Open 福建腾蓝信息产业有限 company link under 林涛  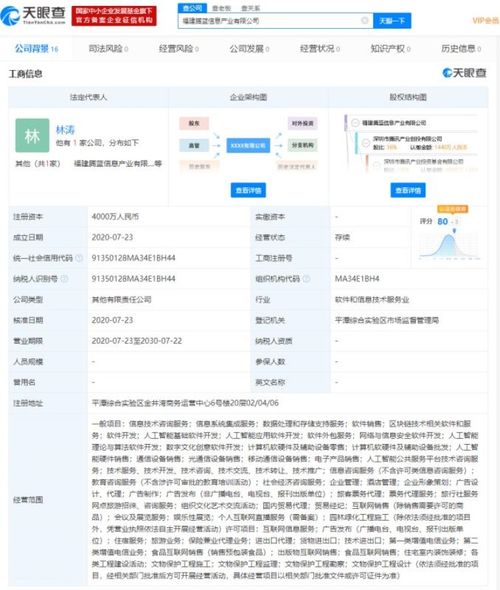tap(117, 163)
